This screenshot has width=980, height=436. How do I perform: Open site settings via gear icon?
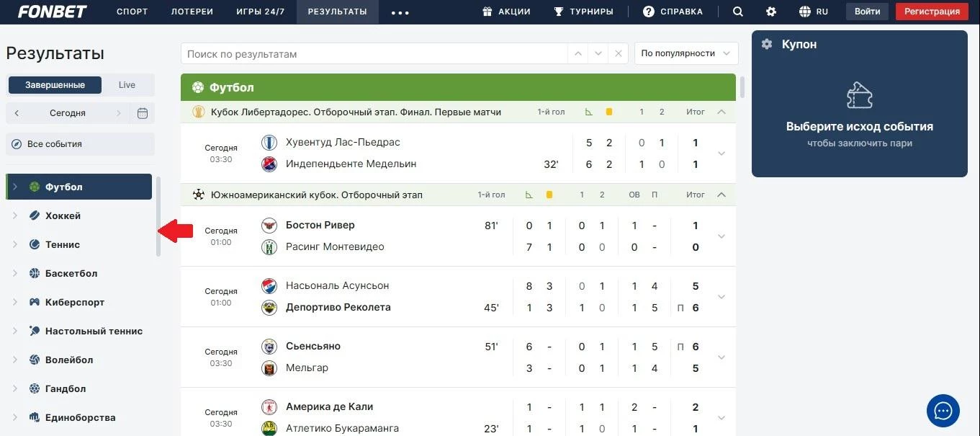770,11
